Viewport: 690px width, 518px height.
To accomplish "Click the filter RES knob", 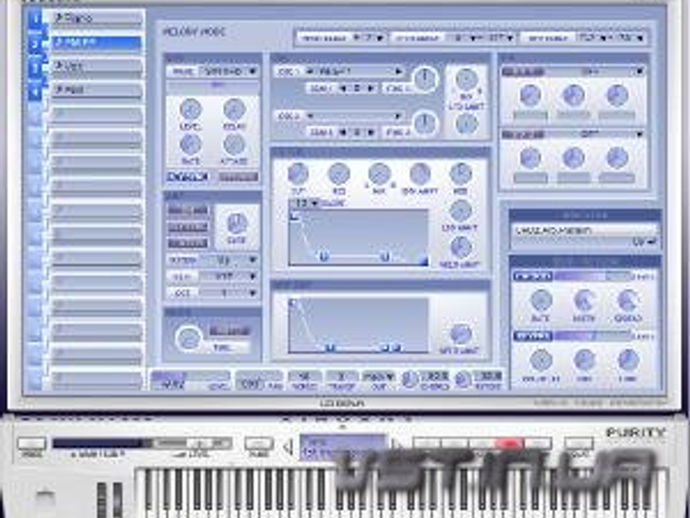I will click(x=338, y=174).
